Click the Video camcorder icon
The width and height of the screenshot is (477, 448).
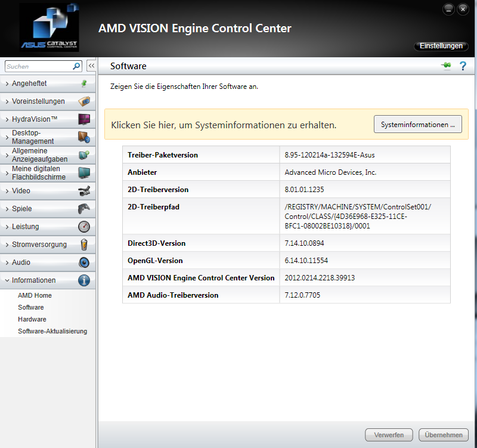click(84, 191)
